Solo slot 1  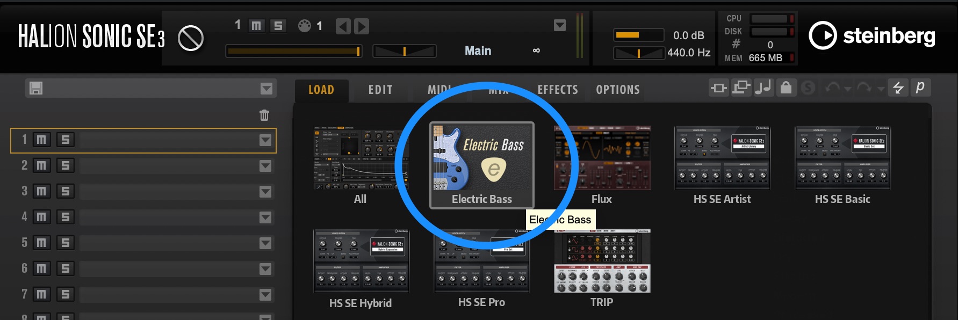[66, 140]
